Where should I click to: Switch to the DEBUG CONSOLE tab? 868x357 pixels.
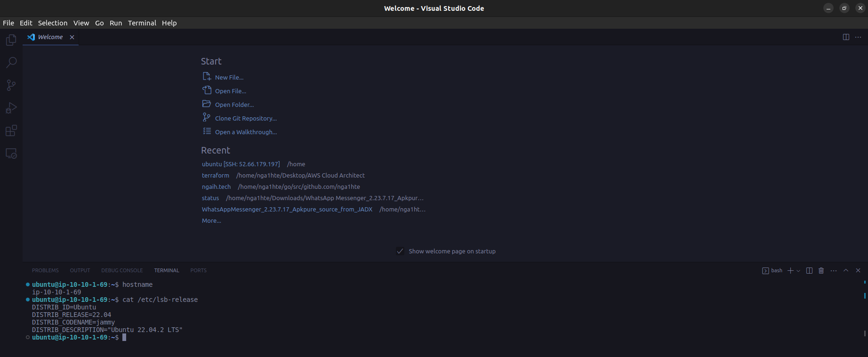[x=122, y=270]
